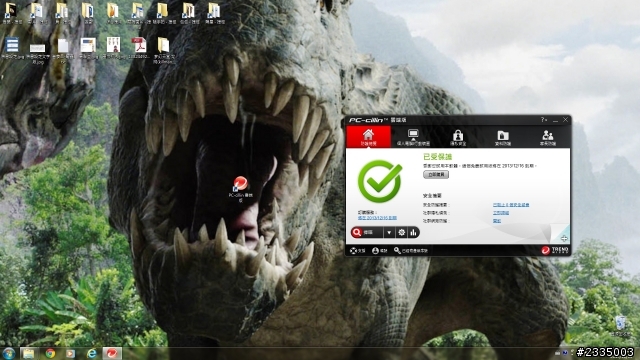
Task: Check for updates via footer magnifier icon
Action: 411,251
